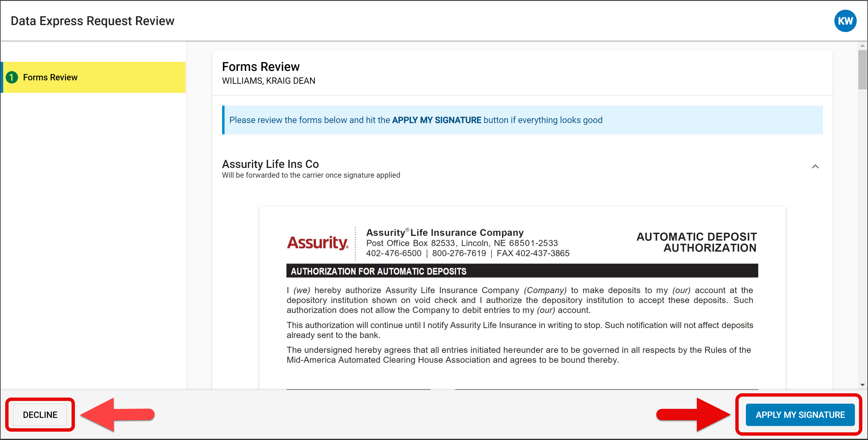Click the Forms Review page heading
Image resolution: width=868 pixels, height=440 pixels.
260,67
